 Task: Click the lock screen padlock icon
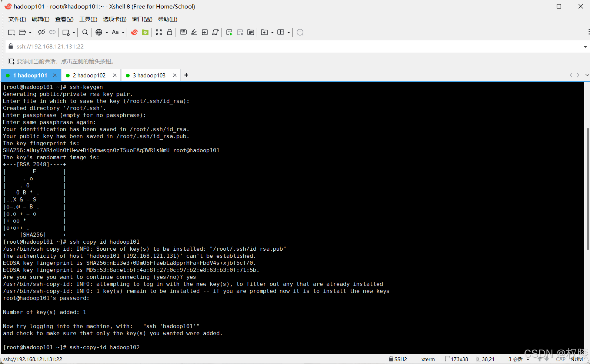point(170,32)
